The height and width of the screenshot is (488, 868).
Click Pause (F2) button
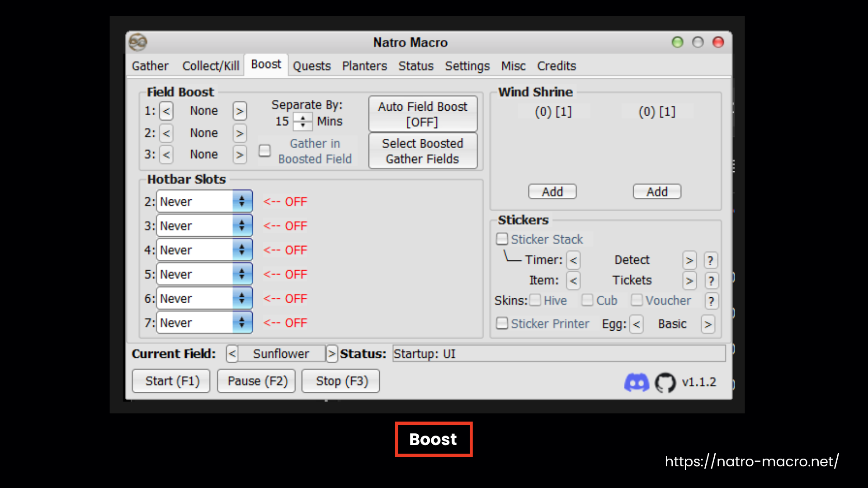coord(257,381)
